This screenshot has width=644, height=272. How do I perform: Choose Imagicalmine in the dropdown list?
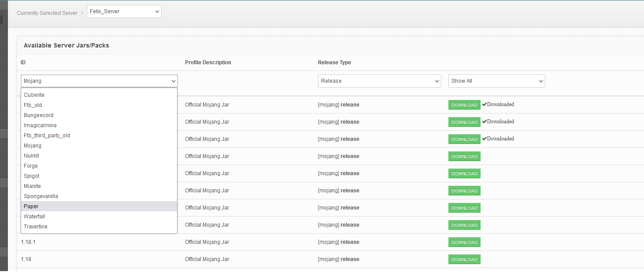tap(40, 125)
